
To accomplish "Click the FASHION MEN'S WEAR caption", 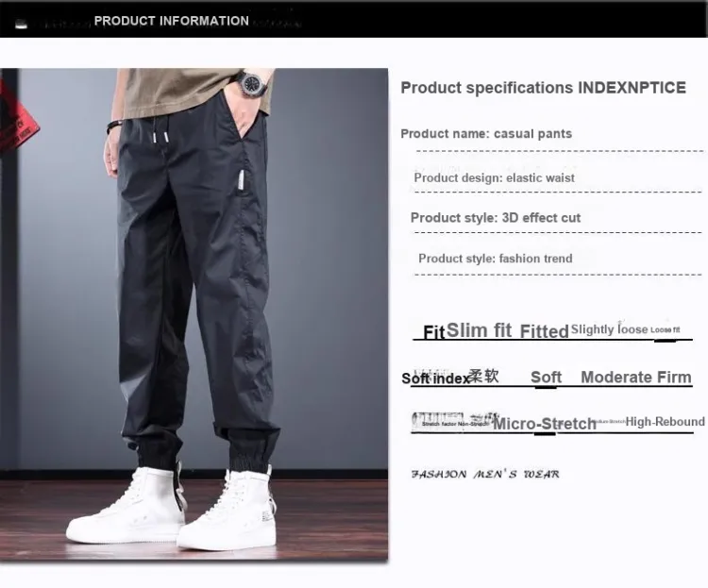I will [485, 474].
